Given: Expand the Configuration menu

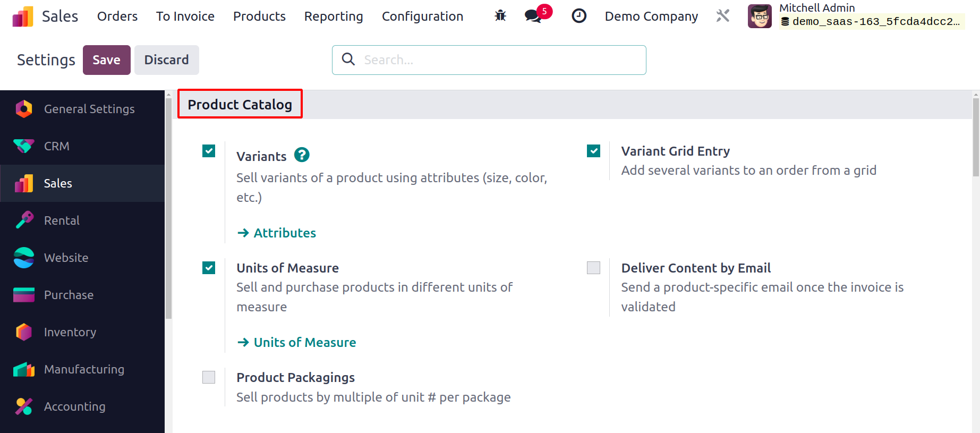Looking at the screenshot, I should coord(422,16).
